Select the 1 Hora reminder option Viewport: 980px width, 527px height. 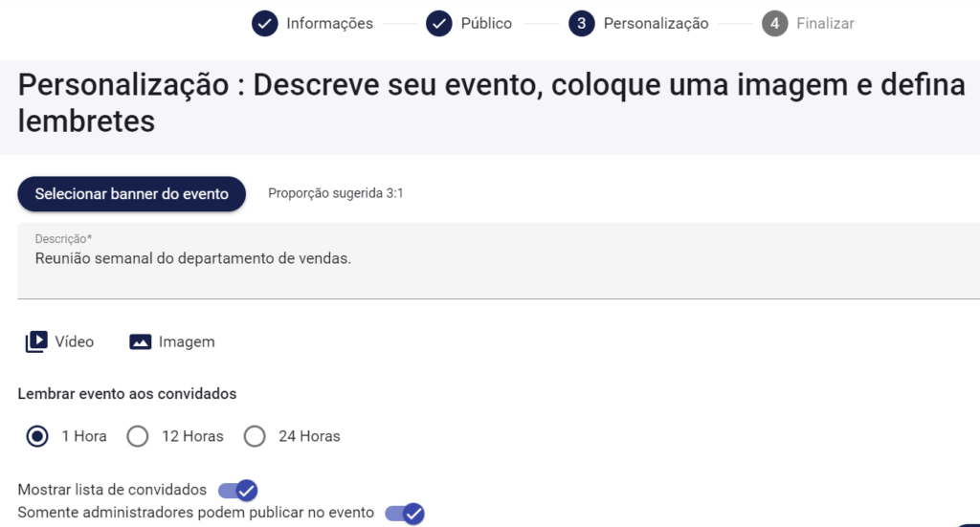pyautogui.click(x=37, y=436)
